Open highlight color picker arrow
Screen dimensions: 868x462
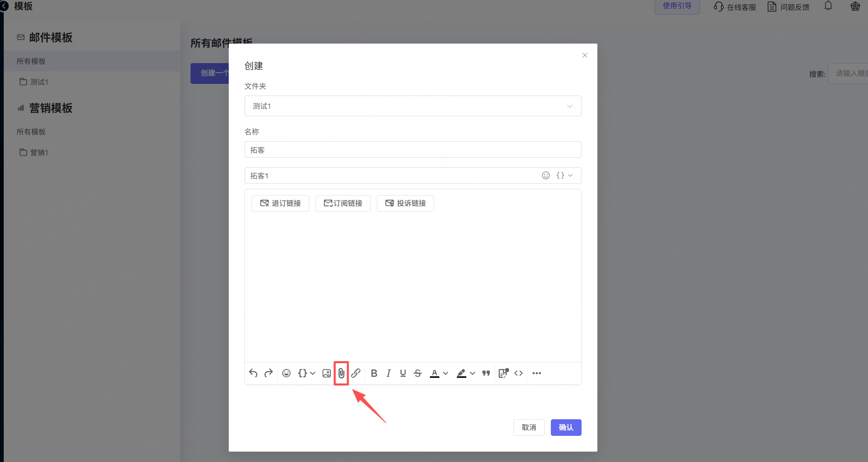[x=472, y=373]
